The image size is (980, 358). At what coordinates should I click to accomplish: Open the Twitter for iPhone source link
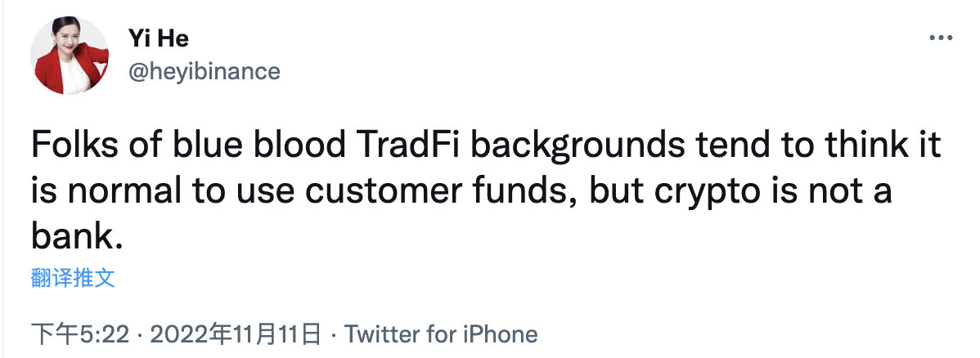(x=441, y=333)
